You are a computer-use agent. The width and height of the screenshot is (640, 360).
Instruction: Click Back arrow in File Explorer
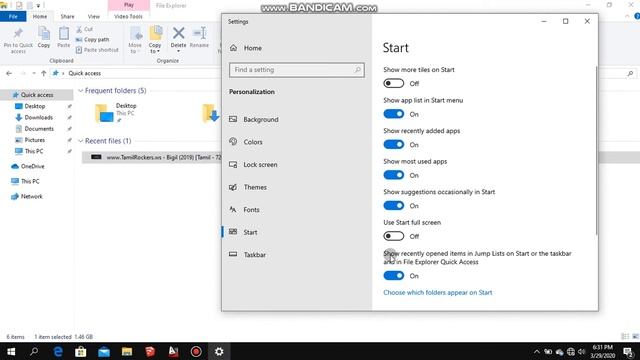click(x=9, y=73)
